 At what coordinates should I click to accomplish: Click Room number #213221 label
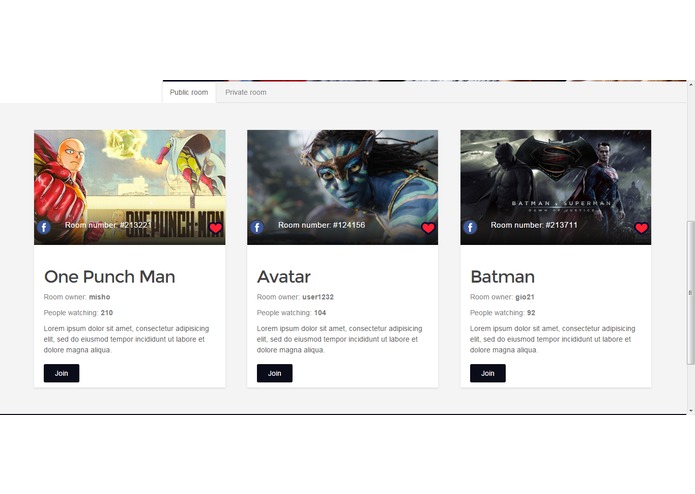108,225
